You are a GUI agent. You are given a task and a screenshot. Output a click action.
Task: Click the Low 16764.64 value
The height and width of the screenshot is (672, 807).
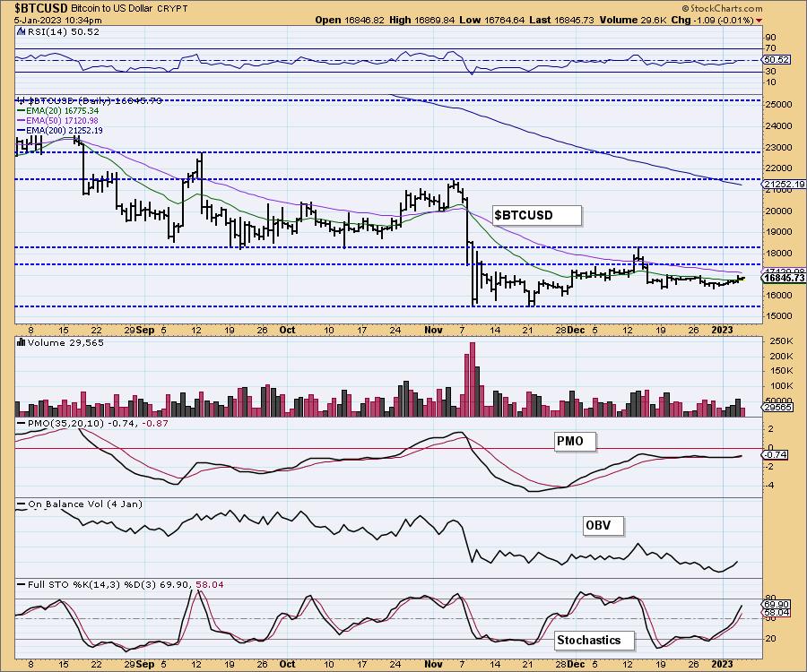[492, 20]
